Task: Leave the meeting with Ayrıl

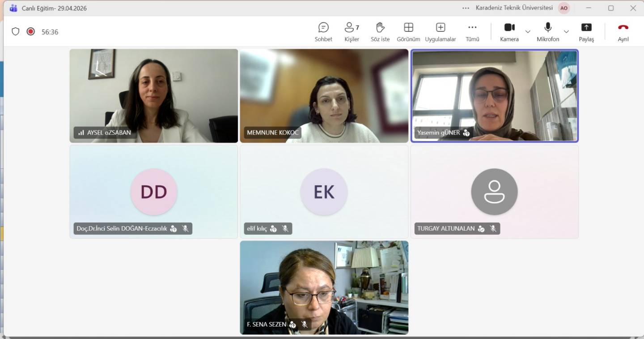Action: click(x=623, y=32)
